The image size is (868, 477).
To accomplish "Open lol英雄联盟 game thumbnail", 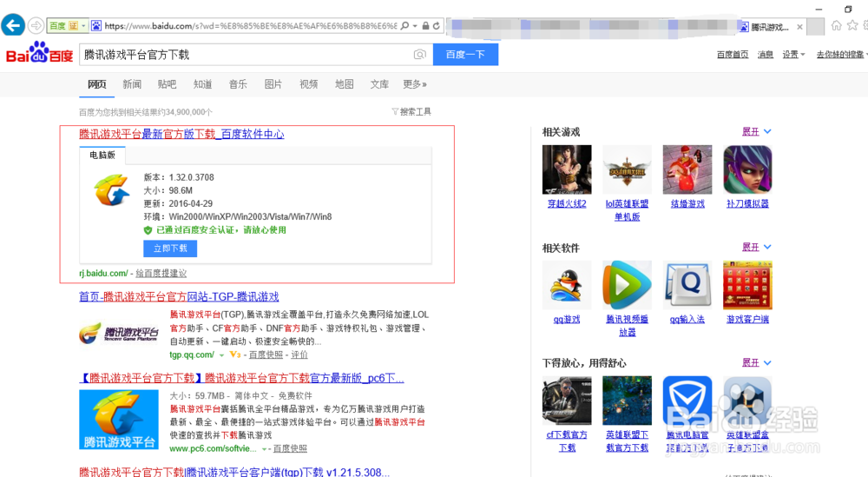I will pos(627,169).
